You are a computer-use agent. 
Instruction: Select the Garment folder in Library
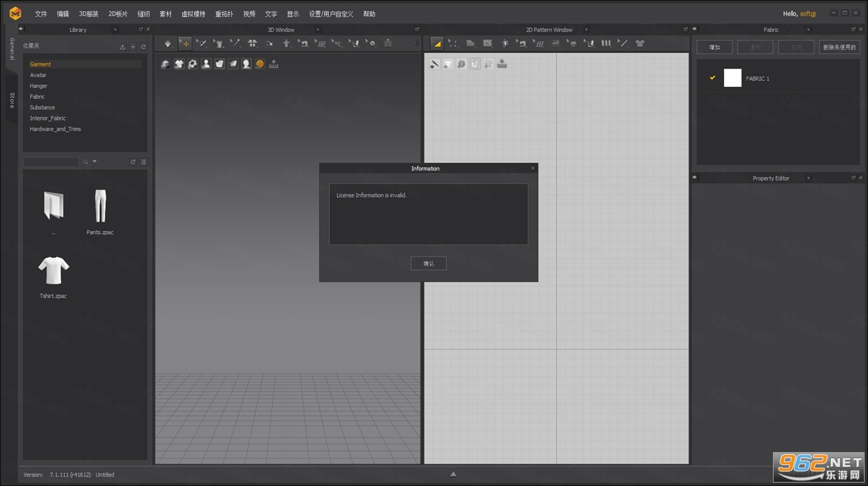[x=85, y=64]
